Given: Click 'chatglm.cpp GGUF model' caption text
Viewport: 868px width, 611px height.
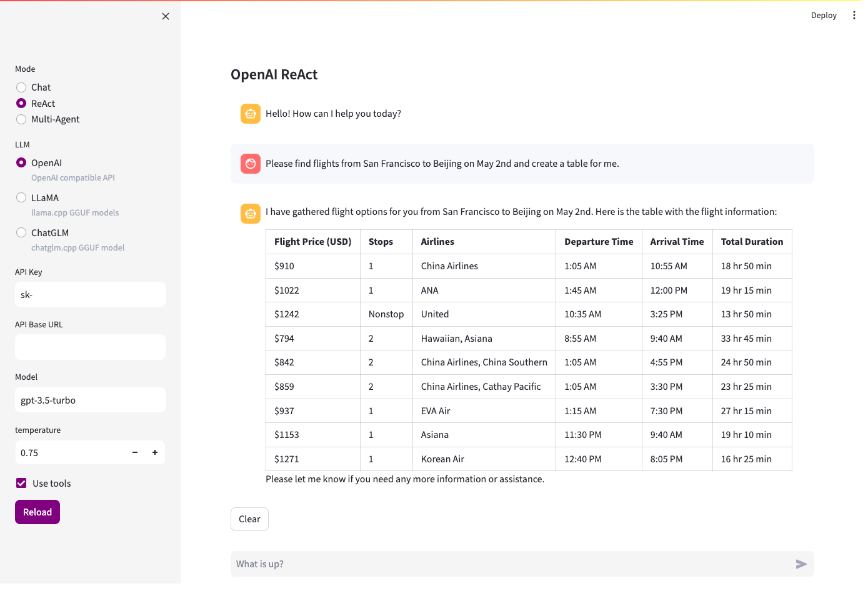Looking at the screenshot, I should pos(78,248).
